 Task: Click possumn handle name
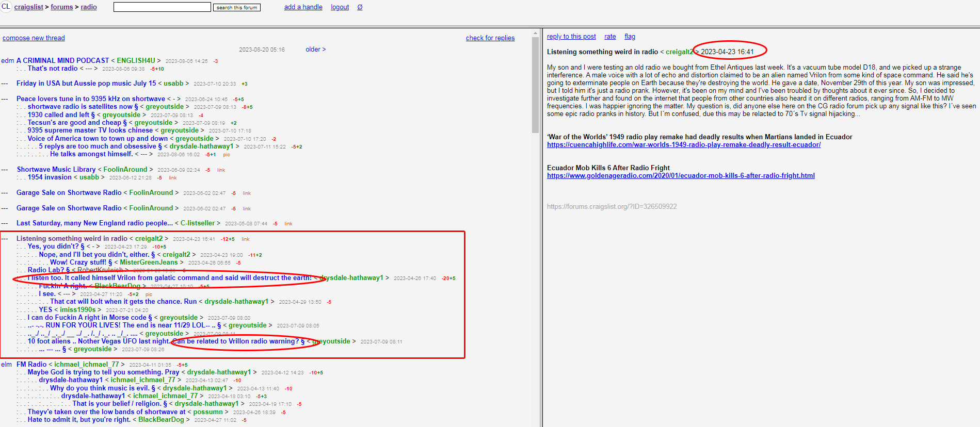coord(208,412)
